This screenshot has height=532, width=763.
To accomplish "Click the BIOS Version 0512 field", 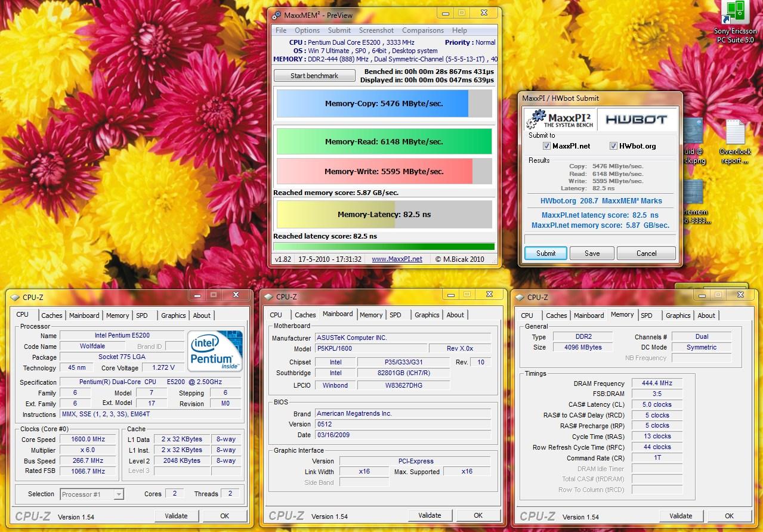I will [403, 424].
